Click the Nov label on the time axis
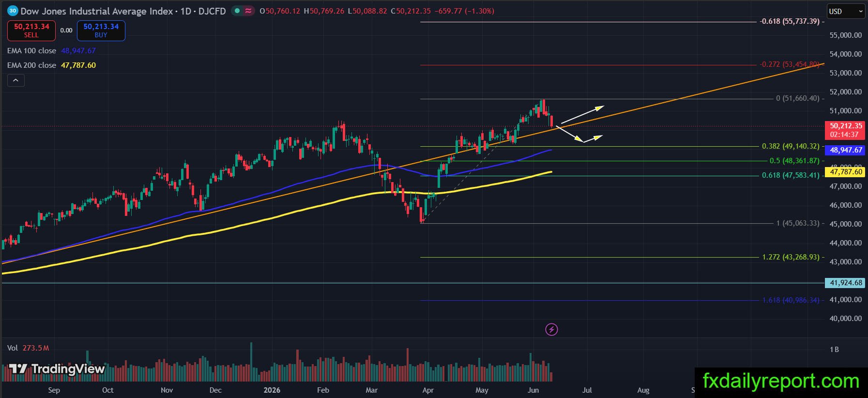868x398 pixels. 167,390
